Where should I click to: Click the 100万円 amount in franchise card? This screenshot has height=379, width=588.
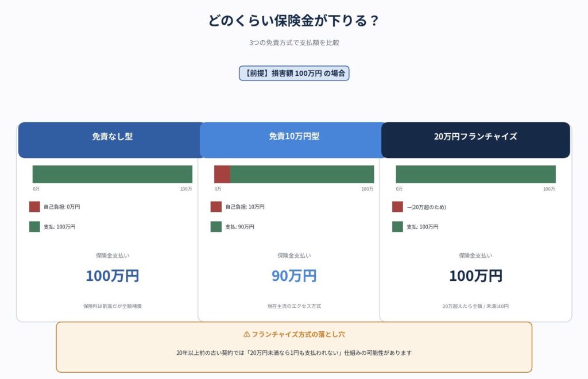point(475,276)
